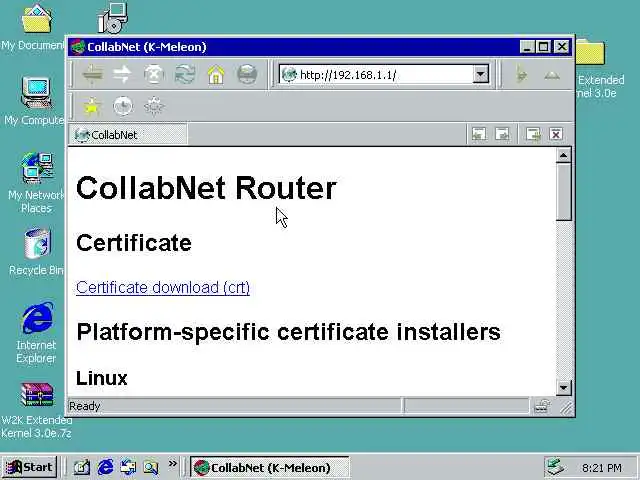Go back with the Back arrow button
The height and width of the screenshot is (480, 640).
(x=92, y=75)
